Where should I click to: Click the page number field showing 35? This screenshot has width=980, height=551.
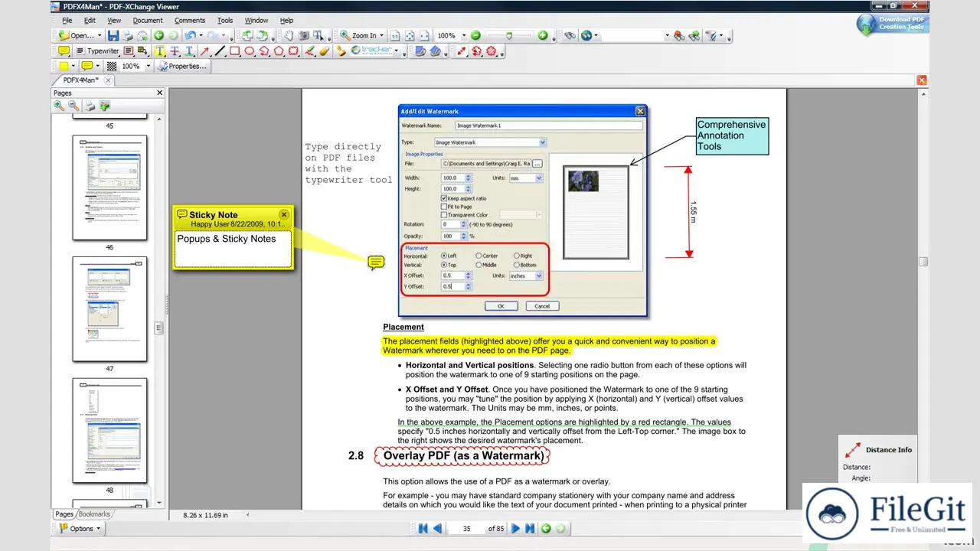(466, 528)
